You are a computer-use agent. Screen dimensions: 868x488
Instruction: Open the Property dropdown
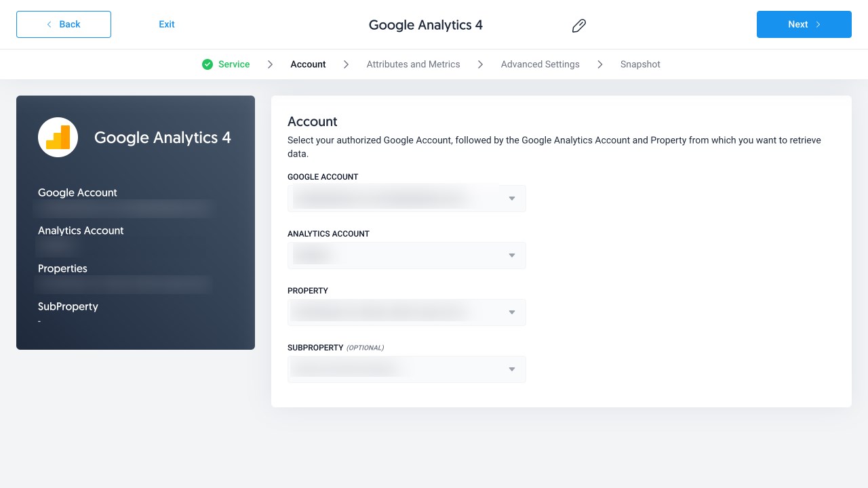tap(407, 312)
